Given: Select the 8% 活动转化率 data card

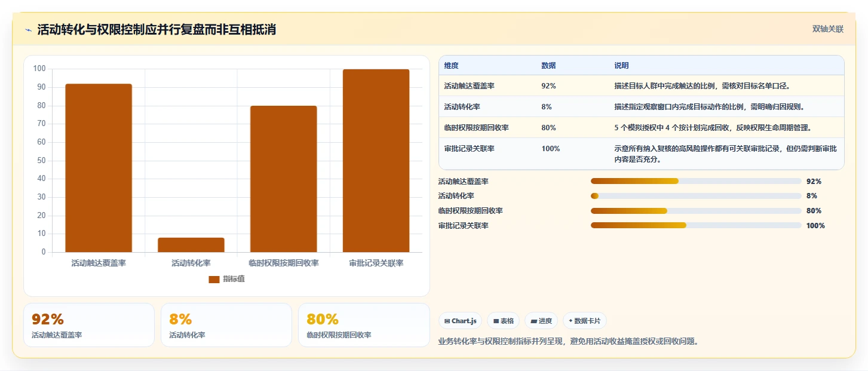Looking at the screenshot, I should point(226,325).
